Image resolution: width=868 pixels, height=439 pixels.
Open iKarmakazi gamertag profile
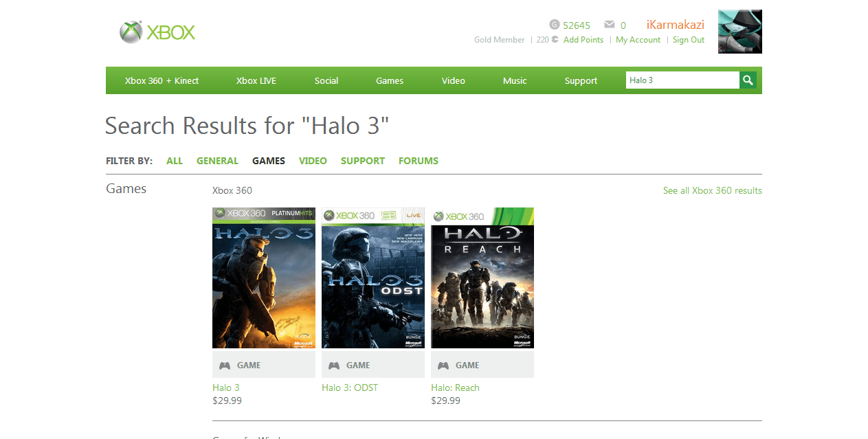pos(676,25)
